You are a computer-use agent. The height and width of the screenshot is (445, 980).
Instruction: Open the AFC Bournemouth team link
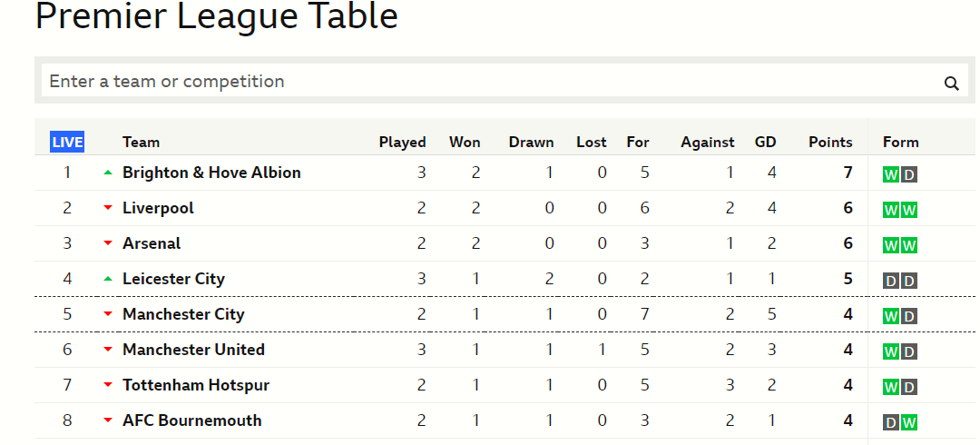pyautogui.click(x=192, y=420)
